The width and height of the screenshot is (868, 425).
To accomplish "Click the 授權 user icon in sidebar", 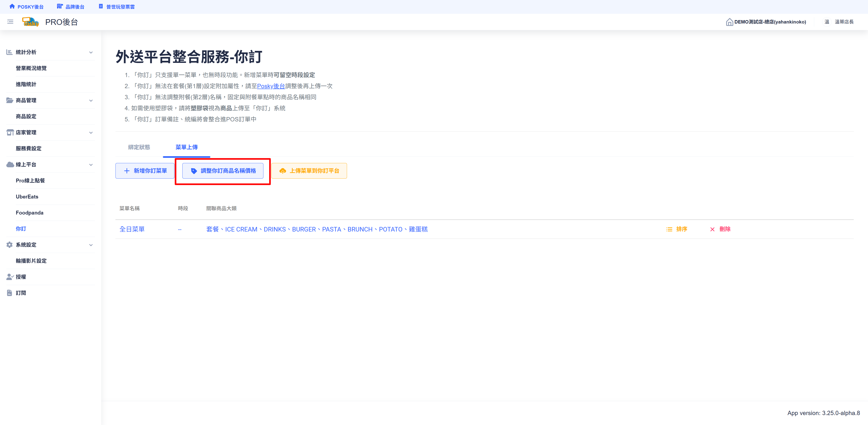I will [10, 277].
